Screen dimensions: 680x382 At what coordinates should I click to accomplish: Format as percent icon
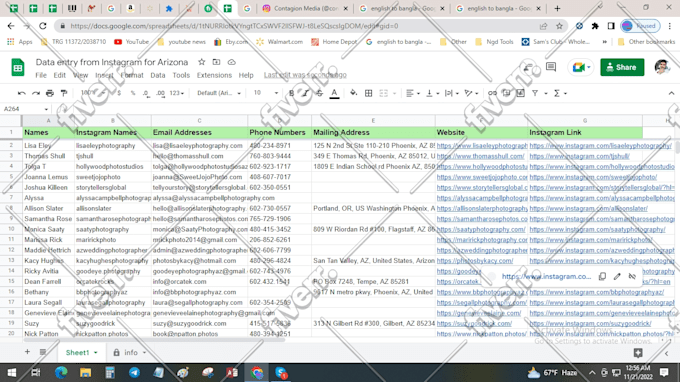(x=133, y=93)
